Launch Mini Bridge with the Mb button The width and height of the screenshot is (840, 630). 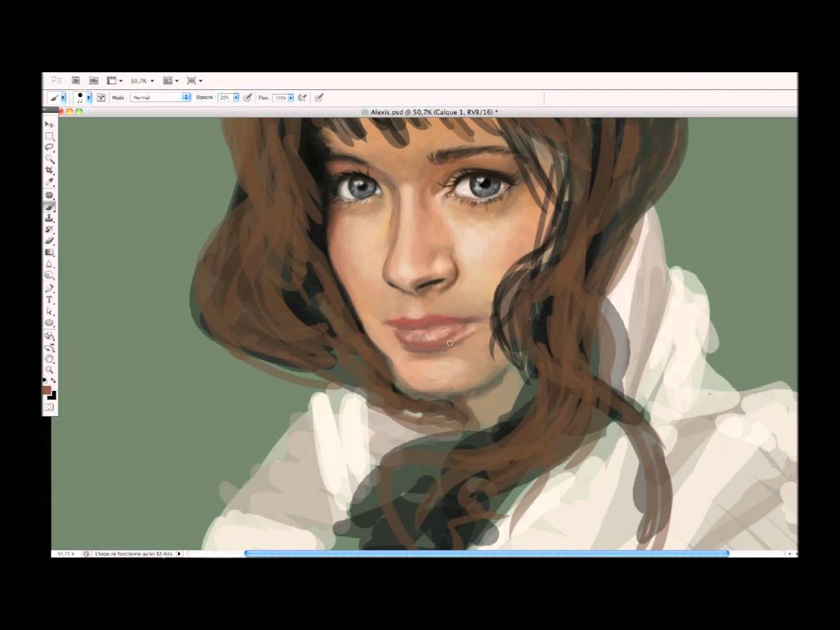[93, 80]
